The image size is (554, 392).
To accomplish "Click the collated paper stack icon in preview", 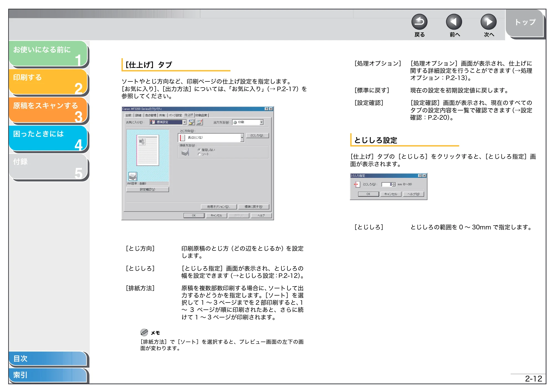I will coord(133,176).
